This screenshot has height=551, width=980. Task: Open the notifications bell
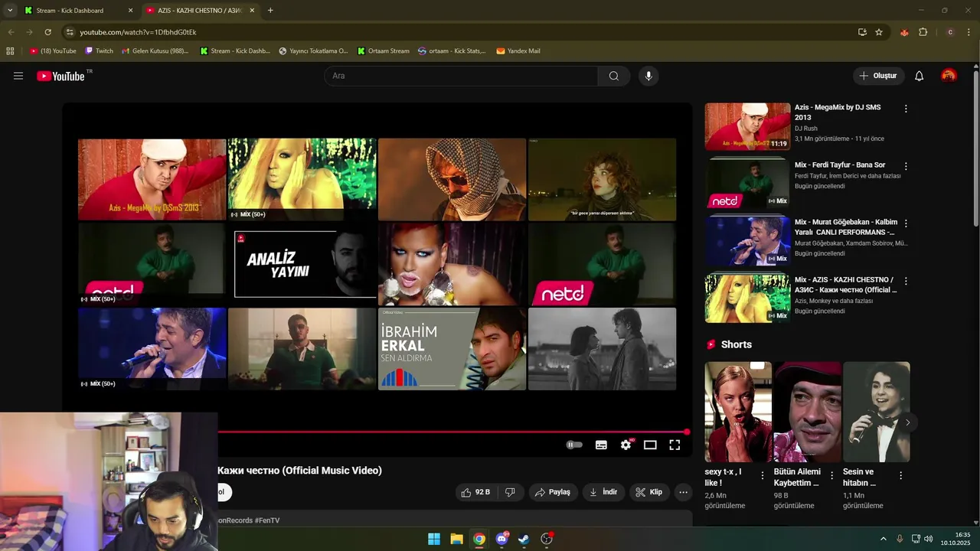point(920,76)
